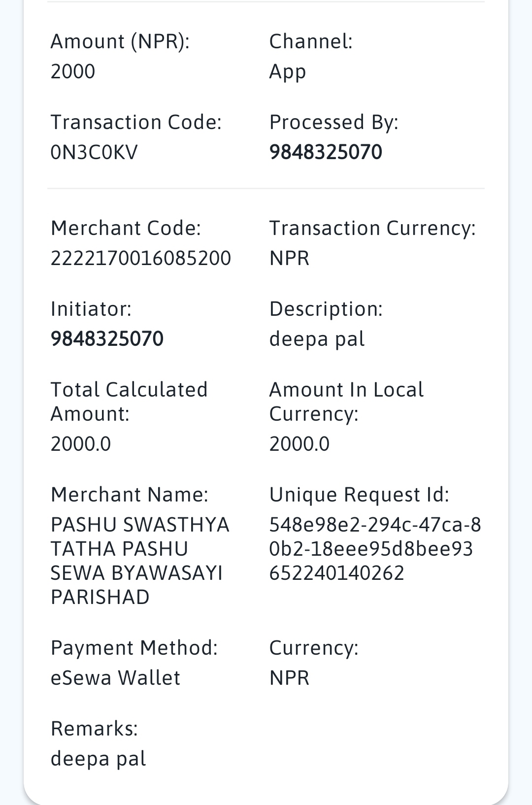Tap the Transaction Code label
532x805 pixels.
pos(136,122)
